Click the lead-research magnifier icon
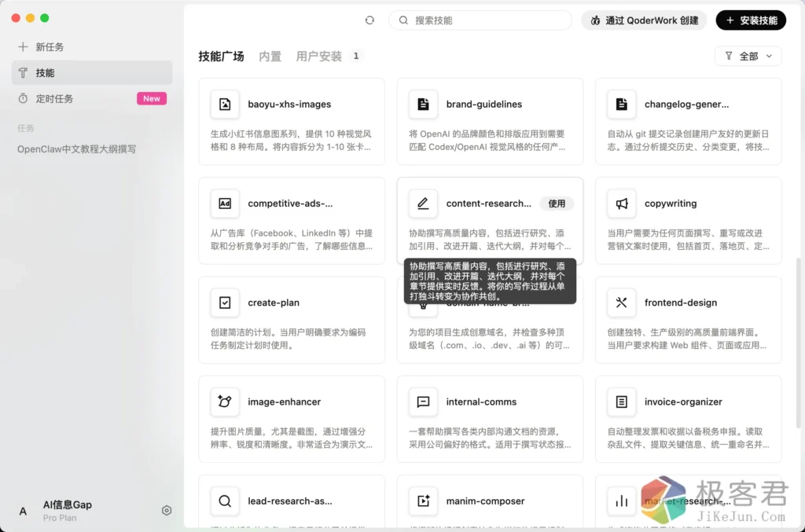805x532 pixels. coord(225,501)
